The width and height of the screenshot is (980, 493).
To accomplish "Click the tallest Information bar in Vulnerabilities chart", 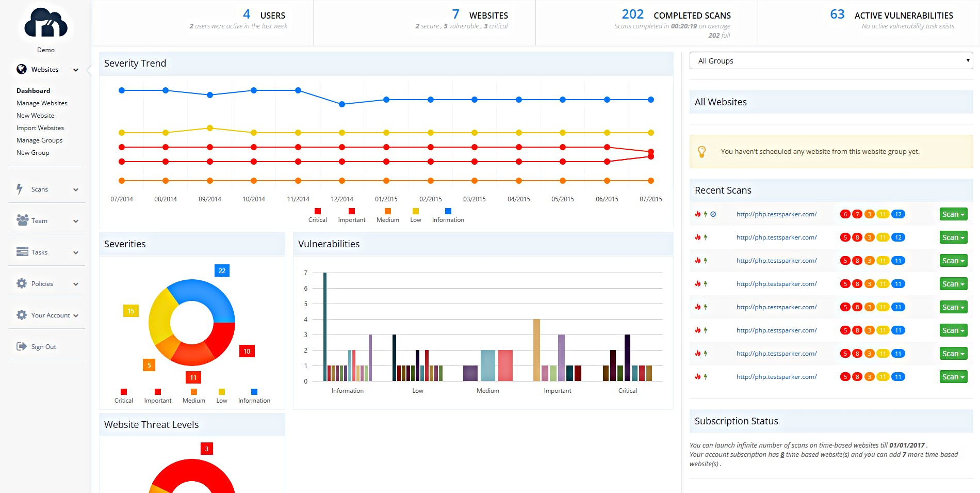I will click(325, 327).
